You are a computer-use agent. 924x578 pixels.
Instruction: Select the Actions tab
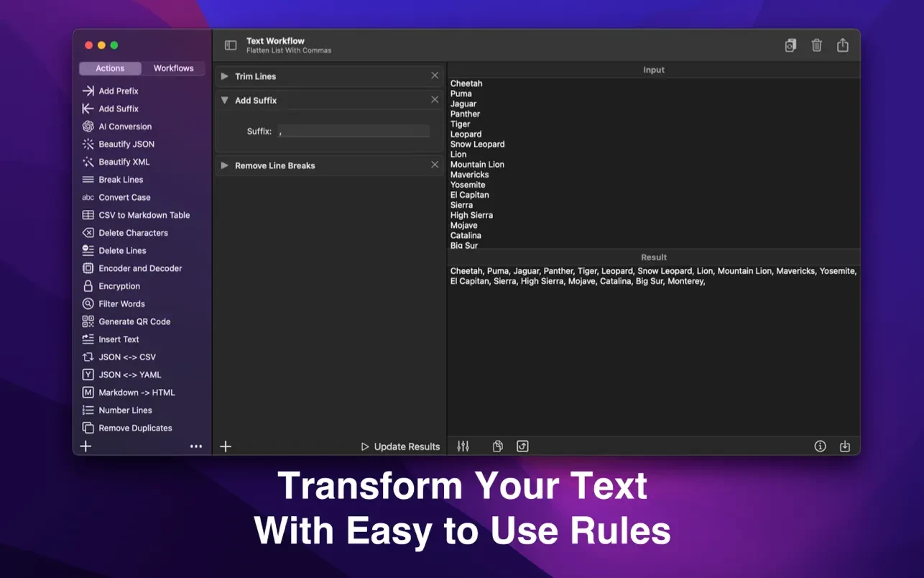coord(110,68)
